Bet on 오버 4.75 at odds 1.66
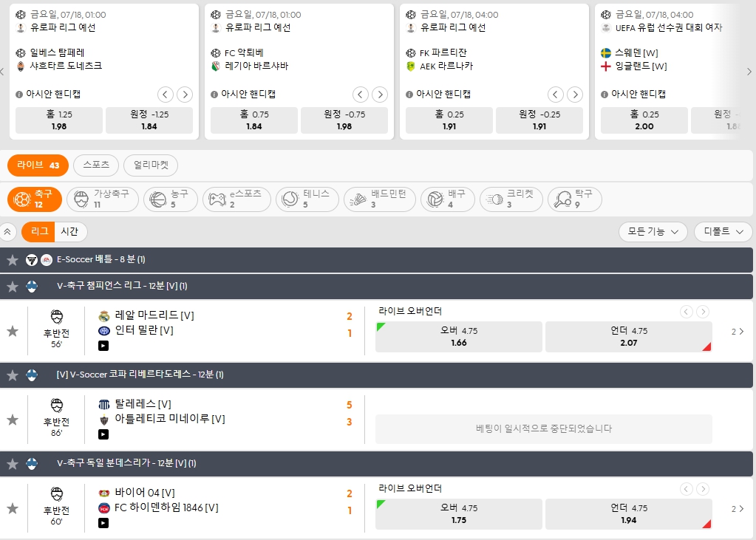 (458, 337)
